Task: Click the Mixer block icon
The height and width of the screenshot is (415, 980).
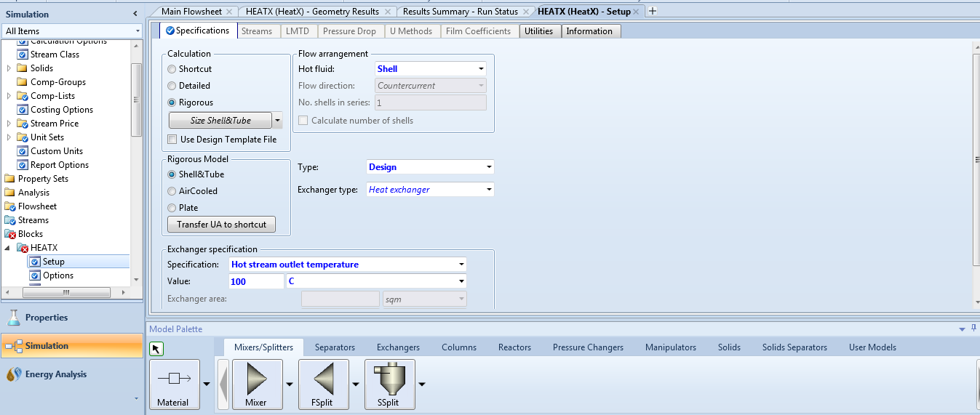Action: (255, 379)
